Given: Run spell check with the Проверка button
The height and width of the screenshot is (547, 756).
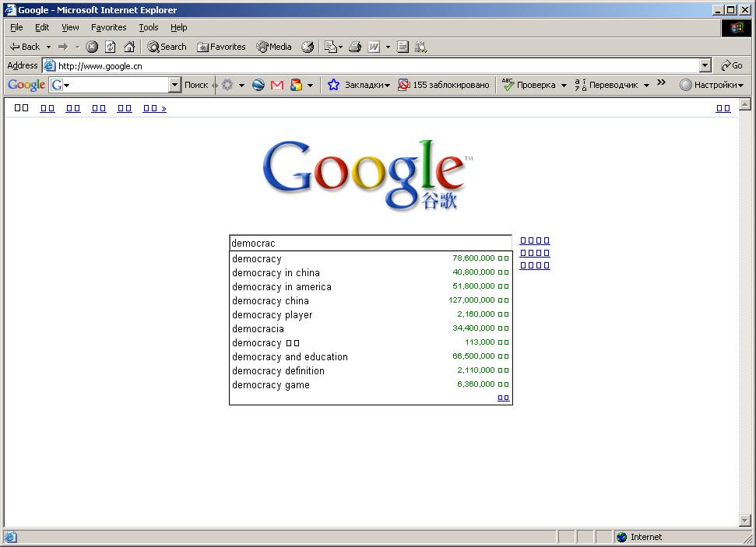Looking at the screenshot, I should point(529,85).
